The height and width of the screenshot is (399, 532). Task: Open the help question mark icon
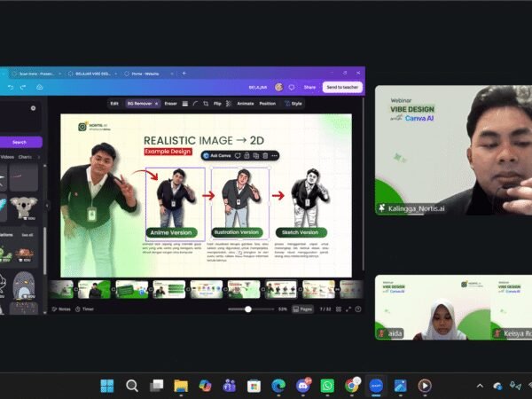358,309
